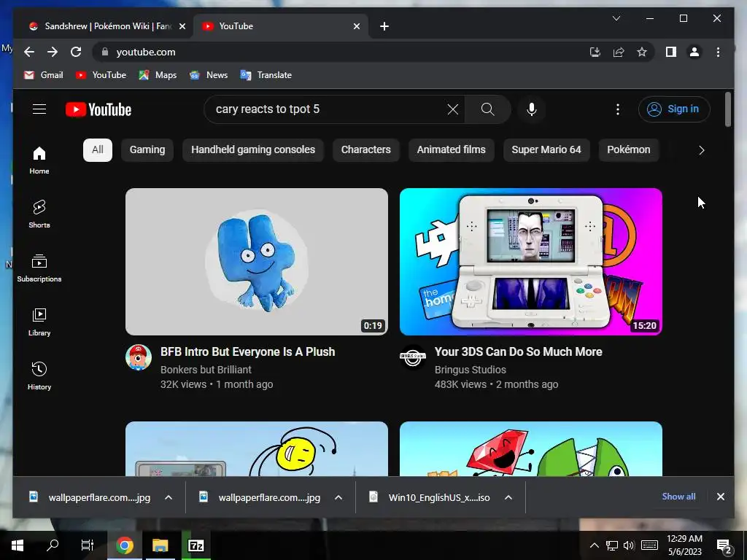The height and width of the screenshot is (560, 747).
Task: Share this page via the share icon
Action: tap(619, 52)
